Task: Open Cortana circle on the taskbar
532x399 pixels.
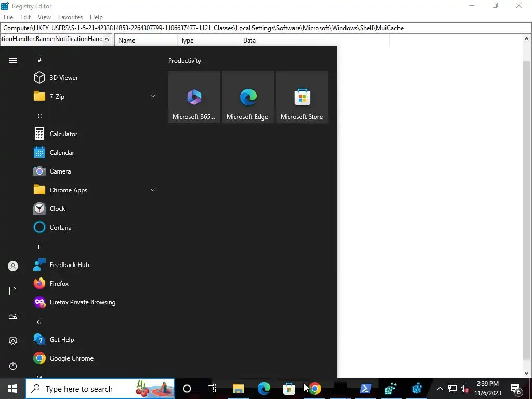Action: [187, 389]
